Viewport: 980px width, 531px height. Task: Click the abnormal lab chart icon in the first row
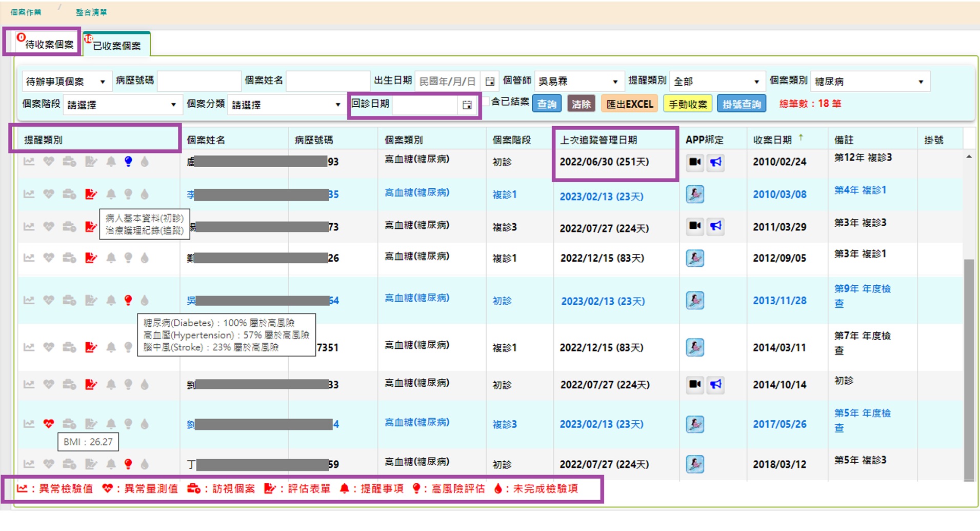pyautogui.click(x=29, y=162)
